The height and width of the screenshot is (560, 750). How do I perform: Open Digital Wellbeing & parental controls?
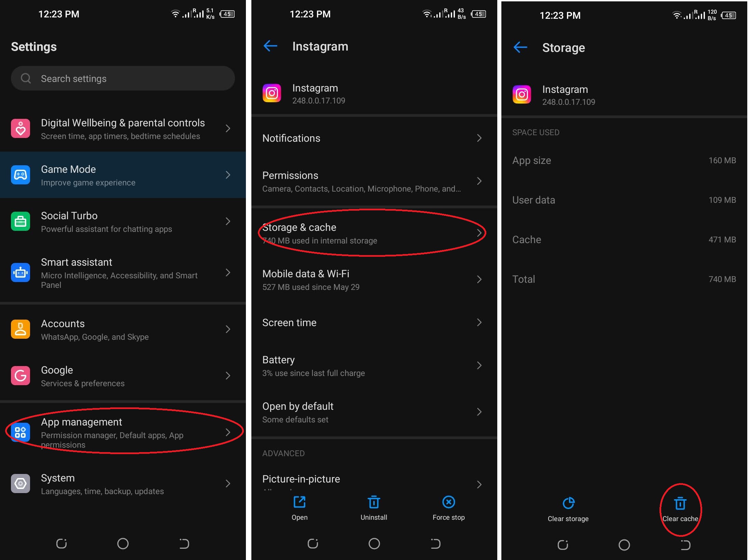(x=122, y=129)
